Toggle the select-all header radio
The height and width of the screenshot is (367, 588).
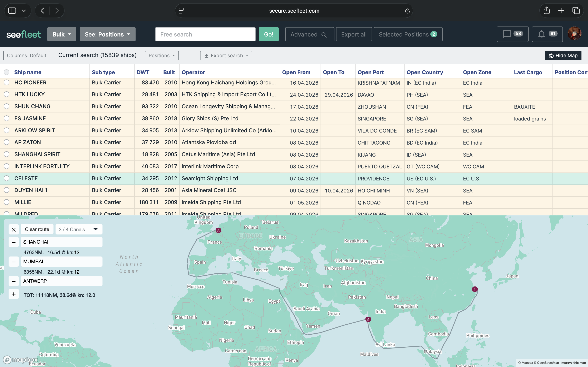tap(7, 72)
